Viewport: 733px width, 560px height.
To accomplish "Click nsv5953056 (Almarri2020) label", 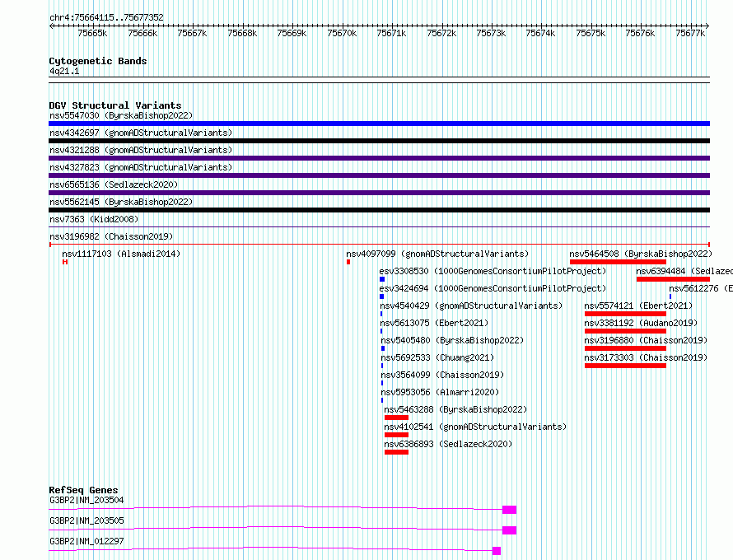I will 440,392.
